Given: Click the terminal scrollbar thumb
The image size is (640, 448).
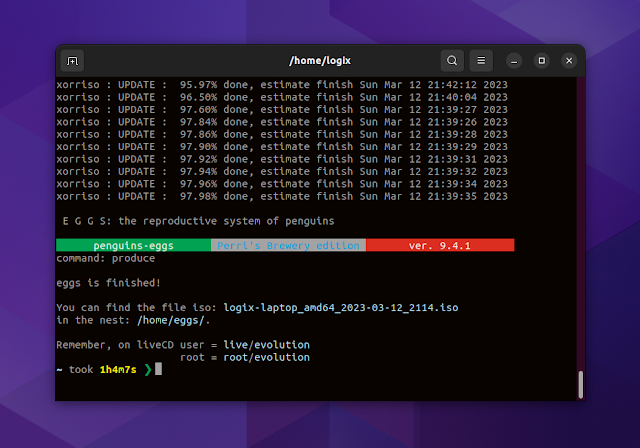Looking at the screenshot, I should (580, 384).
